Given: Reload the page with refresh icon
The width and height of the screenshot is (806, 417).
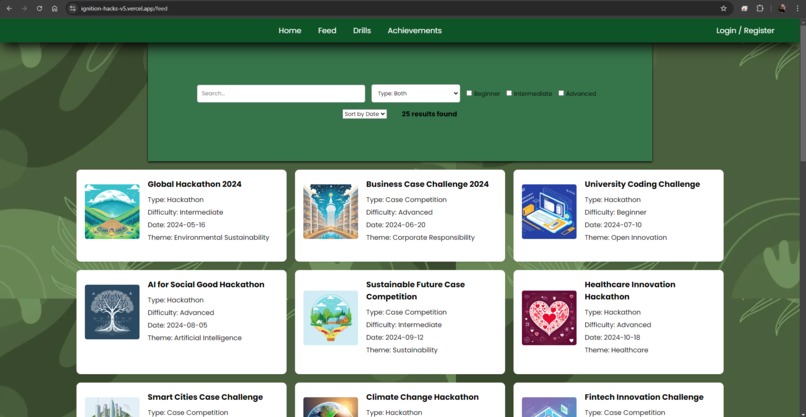Looking at the screenshot, I should [39, 9].
